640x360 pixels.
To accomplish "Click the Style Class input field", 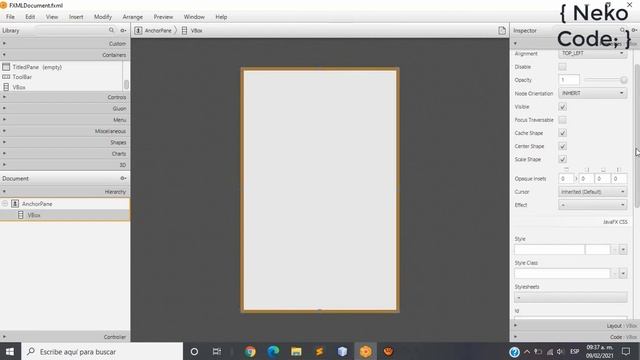I will click(x=562, y=273).
